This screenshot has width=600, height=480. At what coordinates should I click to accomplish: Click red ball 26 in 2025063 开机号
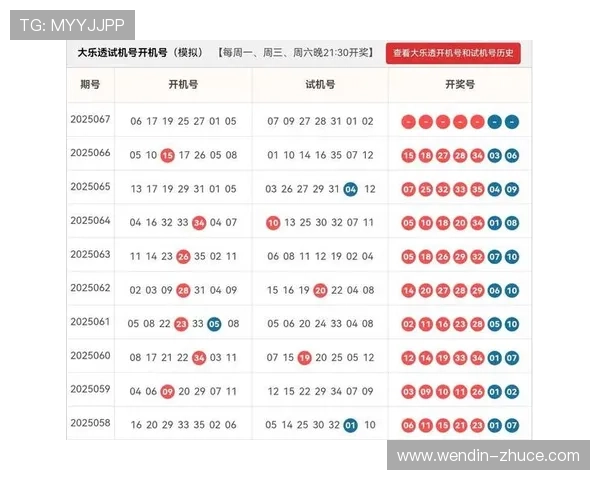point(183,256)
